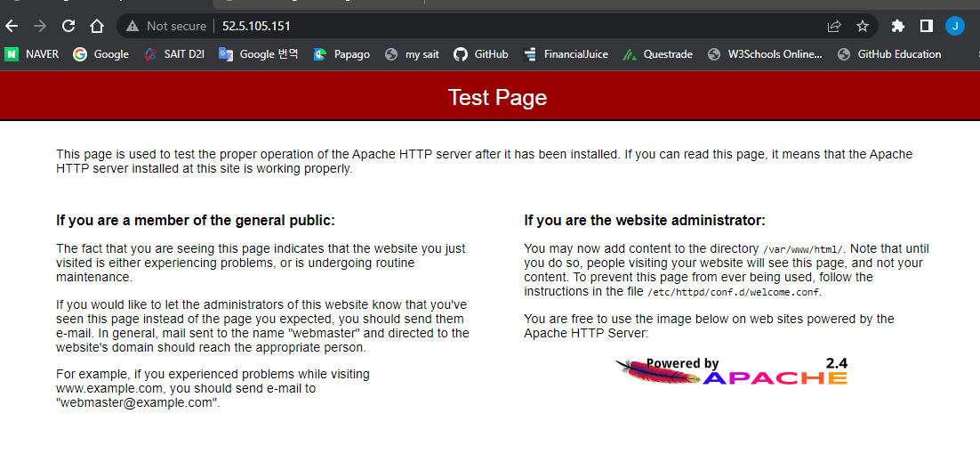Reload the page with refresh icon
Viewport: 980px width, 462px height.
[x=68, y=26]
